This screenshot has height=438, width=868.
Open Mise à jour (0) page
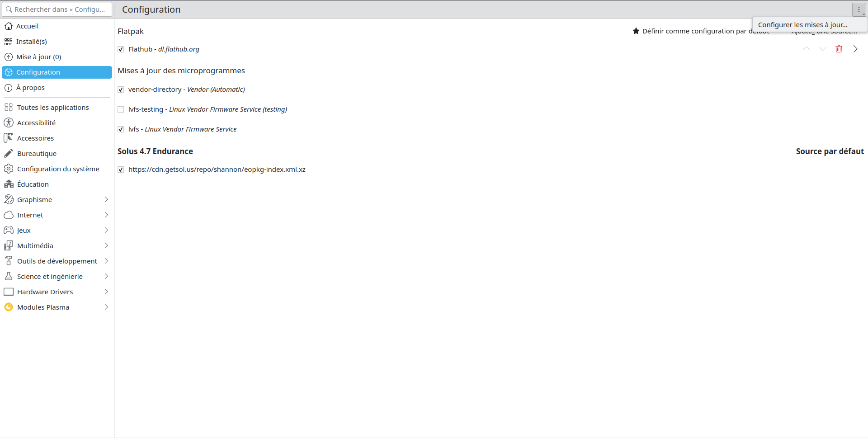pos(38,57)
